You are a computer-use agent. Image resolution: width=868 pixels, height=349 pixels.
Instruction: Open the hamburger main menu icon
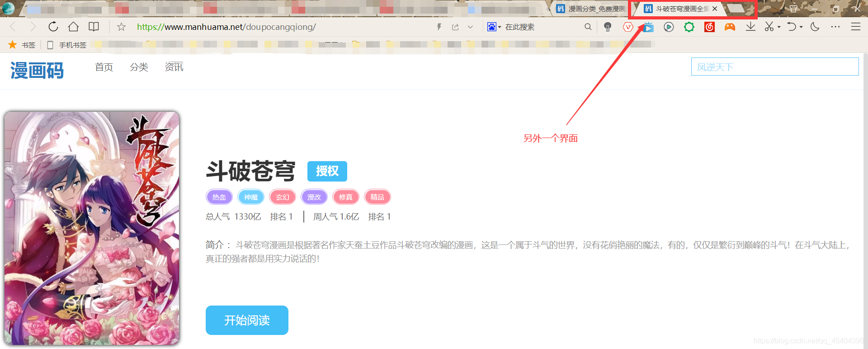[x=856, y=27]
